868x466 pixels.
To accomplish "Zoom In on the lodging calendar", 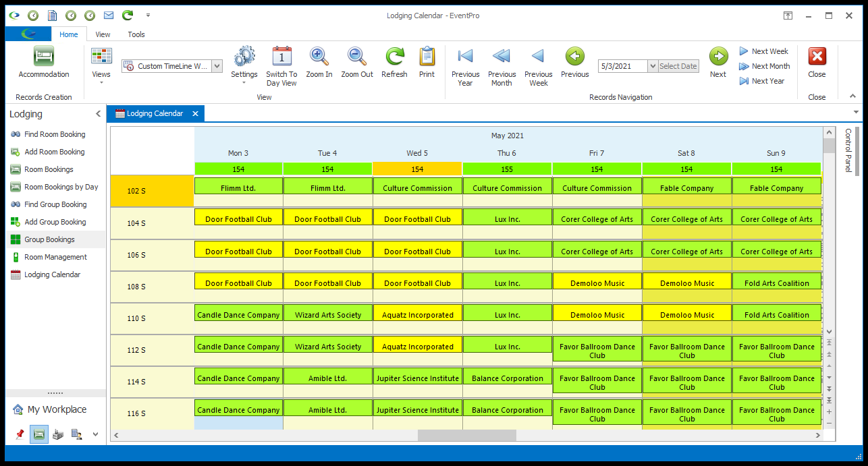I will 319,63.
